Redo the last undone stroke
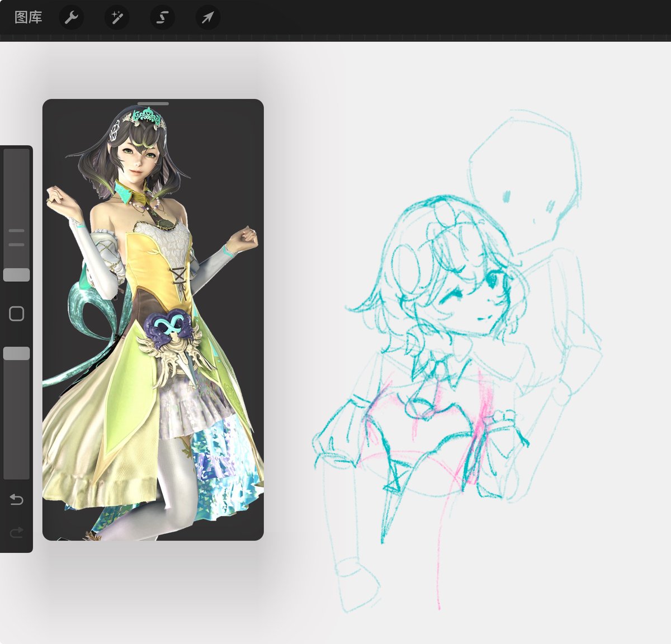 (17, 532)
